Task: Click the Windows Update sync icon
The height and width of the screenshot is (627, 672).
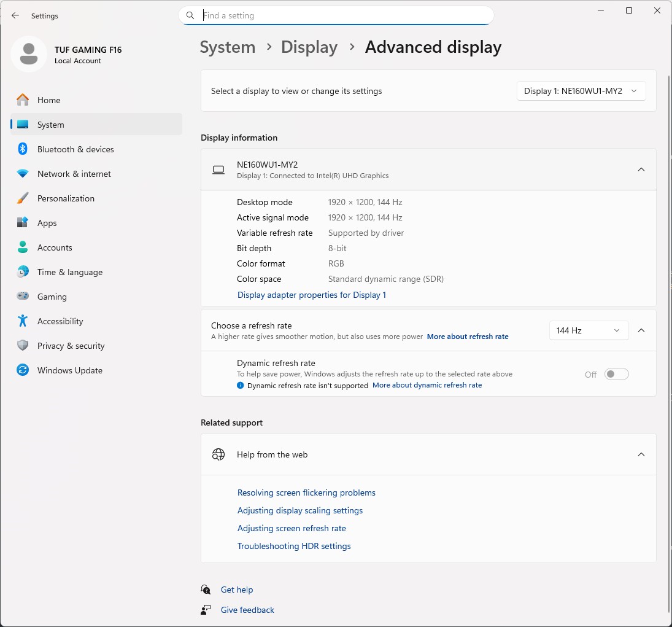Action: (23, 370)
